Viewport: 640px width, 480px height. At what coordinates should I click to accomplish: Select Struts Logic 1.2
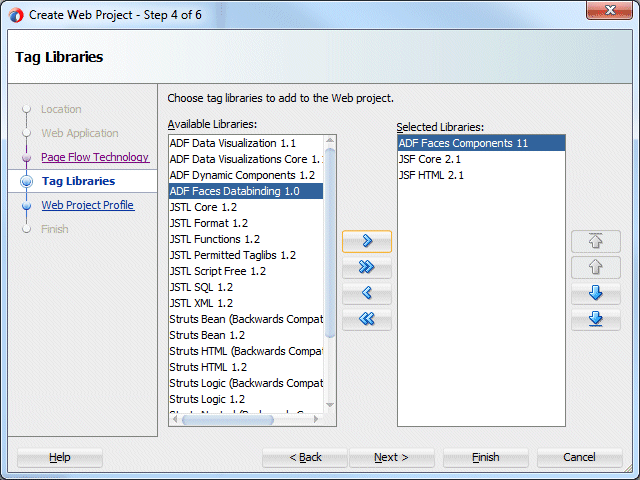(246, 399)
